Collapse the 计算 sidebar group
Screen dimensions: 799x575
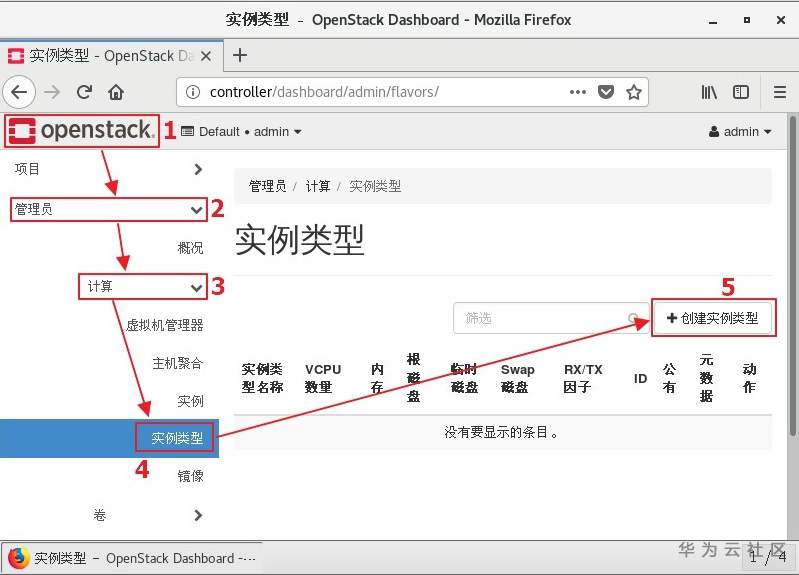pyautogui.click(x=143, y=286)
